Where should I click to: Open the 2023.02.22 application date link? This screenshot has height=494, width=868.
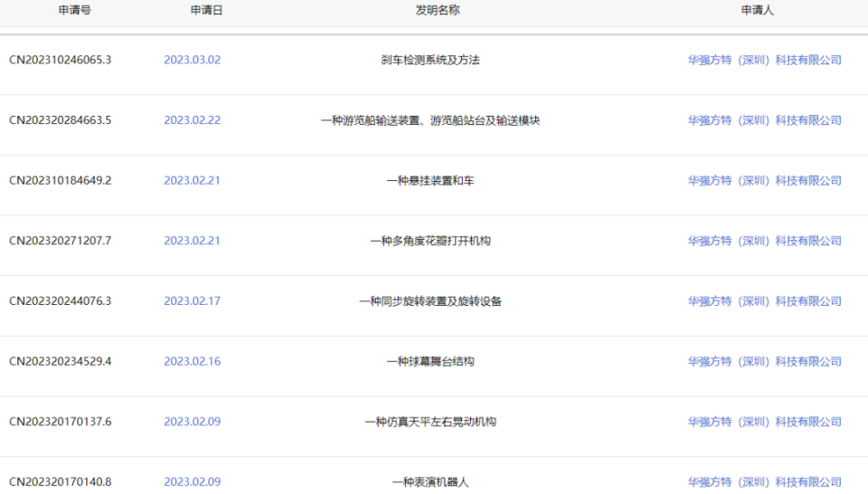point(192,120)
